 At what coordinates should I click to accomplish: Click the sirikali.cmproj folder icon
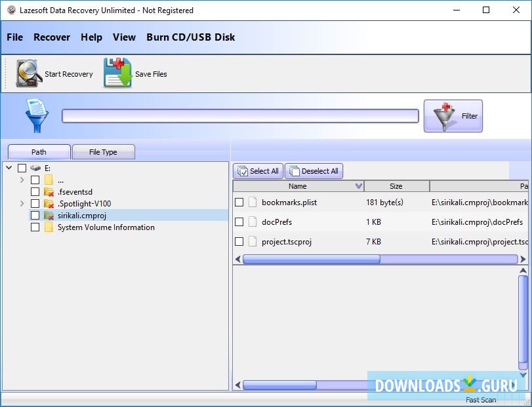pyautogui.click(x=49, y=216)
